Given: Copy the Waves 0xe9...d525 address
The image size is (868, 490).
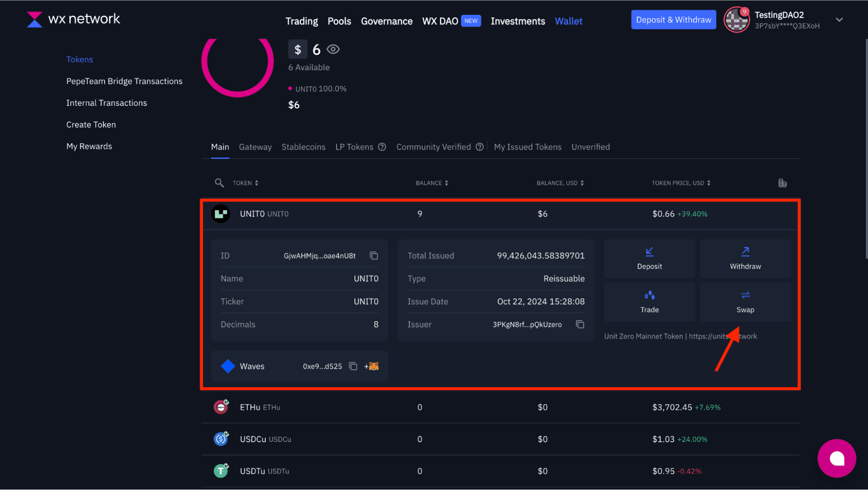Looking at the screenshot, I should 353,366.
